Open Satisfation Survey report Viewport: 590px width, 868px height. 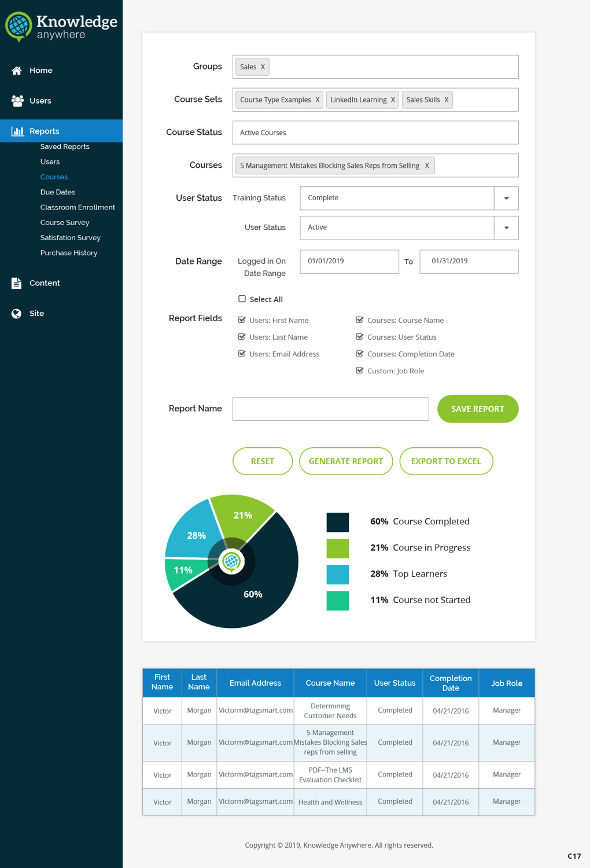[x=71, y=238]
